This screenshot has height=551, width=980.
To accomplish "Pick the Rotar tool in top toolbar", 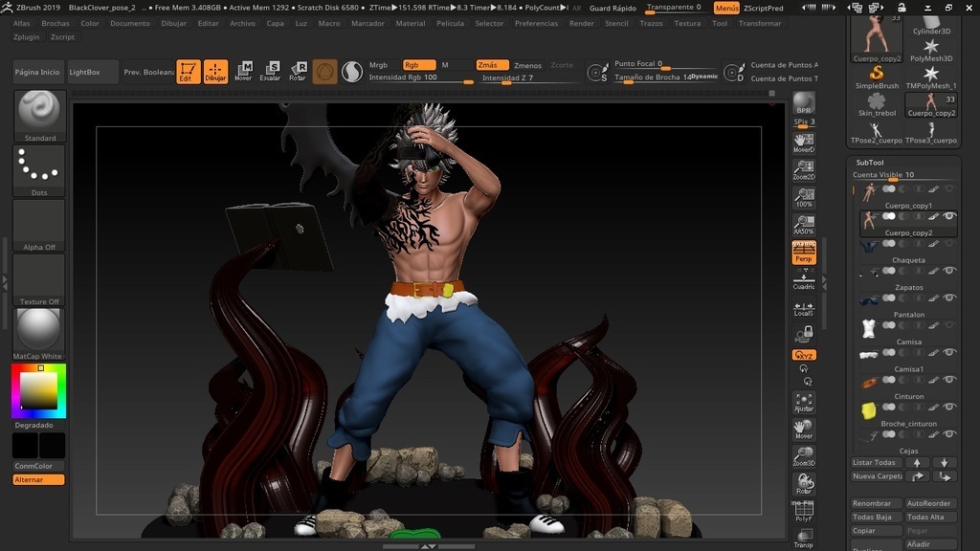I will tap(298, 71).
